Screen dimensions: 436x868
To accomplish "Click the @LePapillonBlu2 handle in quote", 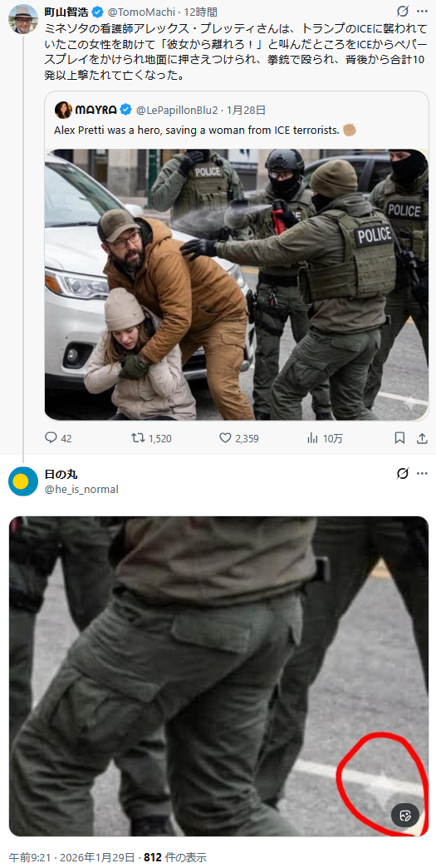I will pyautogui.click(x=177, y=110).
